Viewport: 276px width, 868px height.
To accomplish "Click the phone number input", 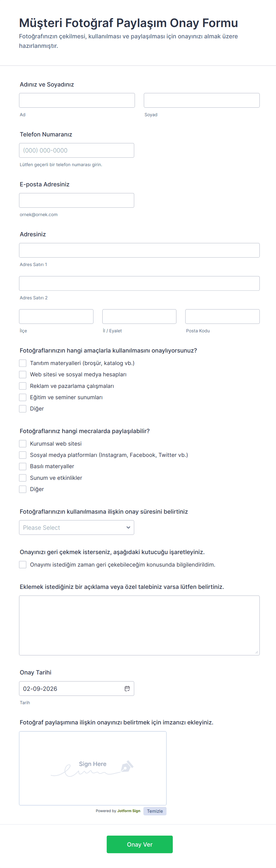I will (76, 150).
